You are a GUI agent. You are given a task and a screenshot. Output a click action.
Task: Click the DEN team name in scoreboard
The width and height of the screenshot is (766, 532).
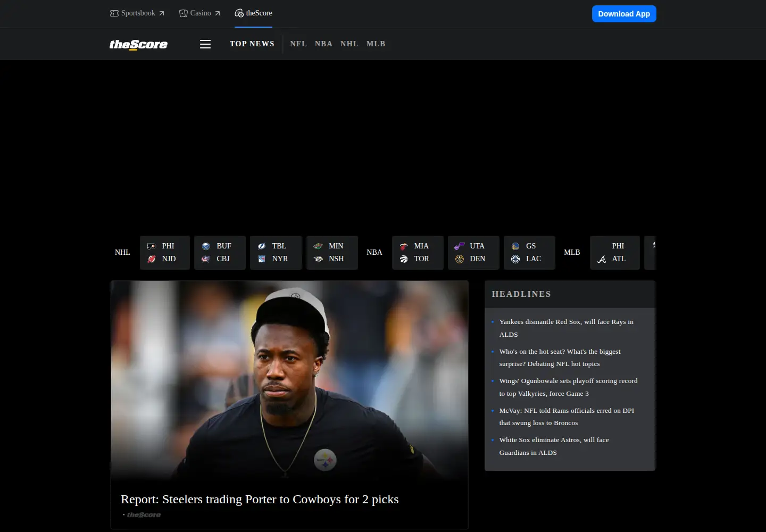478,259
